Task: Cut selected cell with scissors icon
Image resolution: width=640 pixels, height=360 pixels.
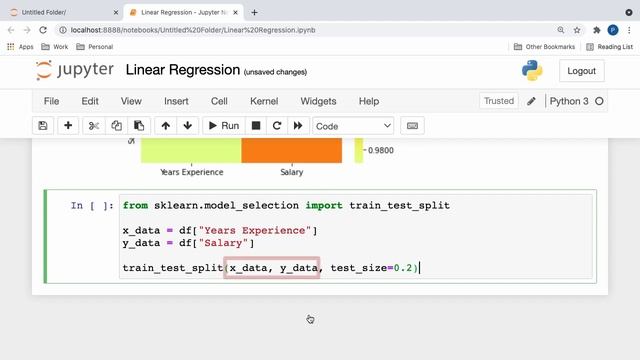Action: pos(94,126)
